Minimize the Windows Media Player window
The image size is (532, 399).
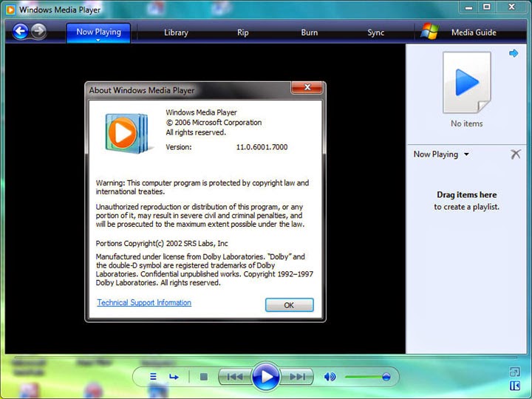(469, 7)
